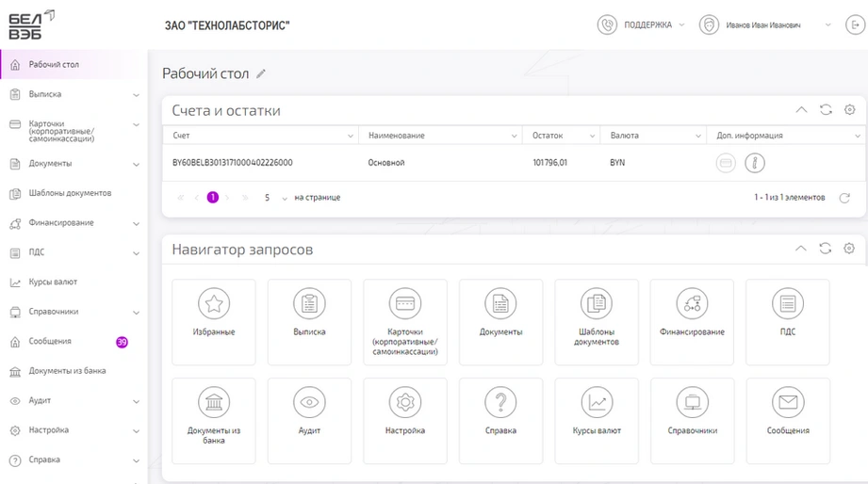Click the card icon in account row
This screenshot has height=484, width=868.
tap(726, 163)
